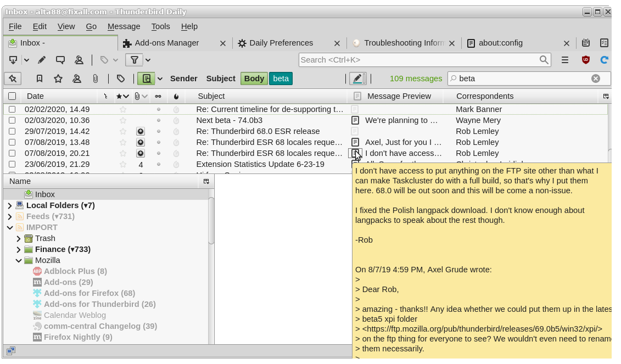Click the folder pane vertical scrollbar
Screen dimensions: 621x364
pyautogui.click(x=211, y=221)
